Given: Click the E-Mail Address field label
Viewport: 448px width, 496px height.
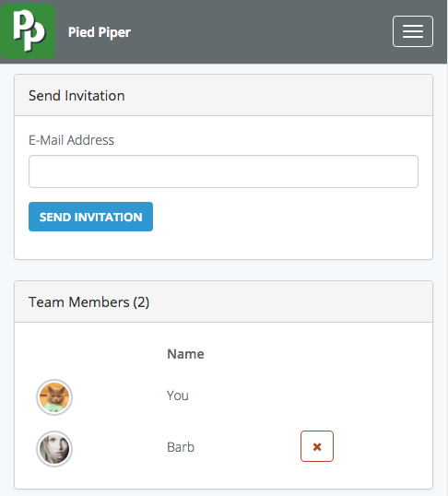Looking at the screenshot, I should coord(71,140).
